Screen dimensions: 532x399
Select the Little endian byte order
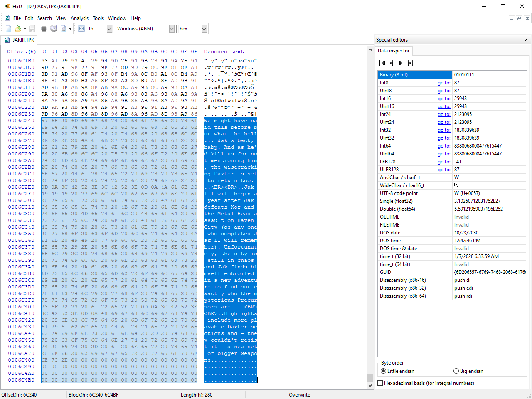point(384,371)
